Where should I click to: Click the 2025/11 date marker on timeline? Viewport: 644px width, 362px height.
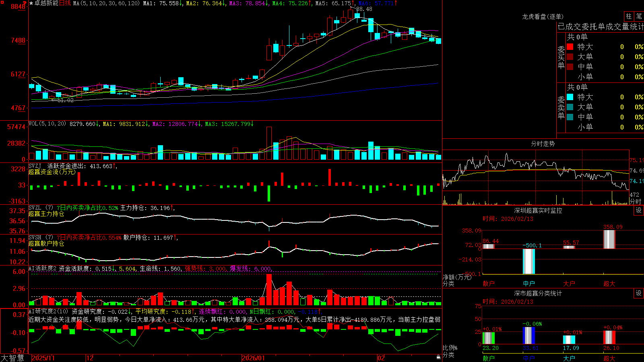pos(43,358)
